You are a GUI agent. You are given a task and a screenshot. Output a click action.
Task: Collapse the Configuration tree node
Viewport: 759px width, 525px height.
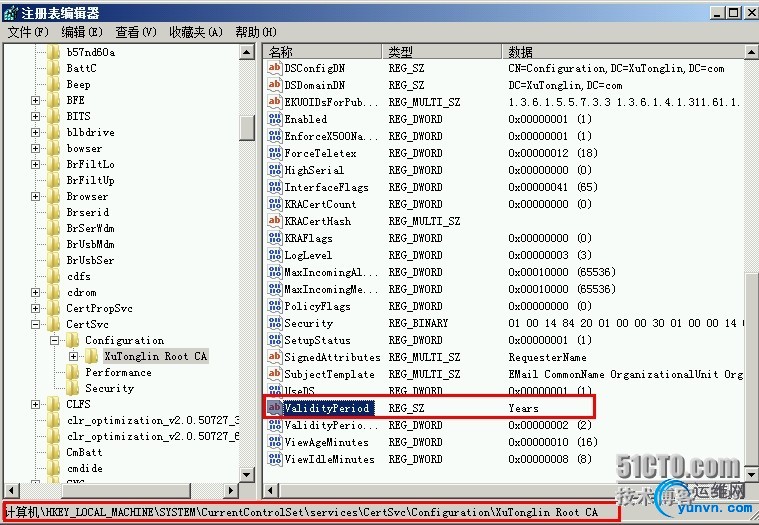point(54,340)
